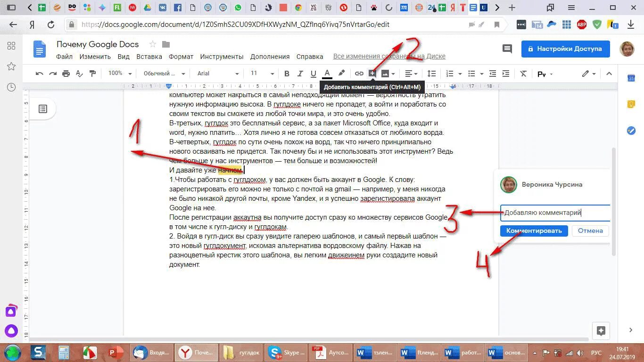This screenshot has width=644, height=362.
Task: Open the font size 11 dropdown
Action: [x=262, y=74]
